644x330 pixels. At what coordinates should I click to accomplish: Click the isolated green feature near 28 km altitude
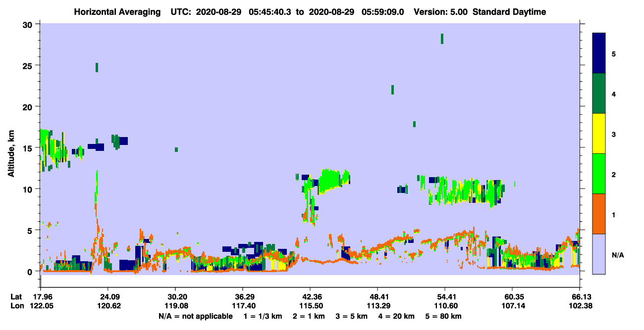442,39
